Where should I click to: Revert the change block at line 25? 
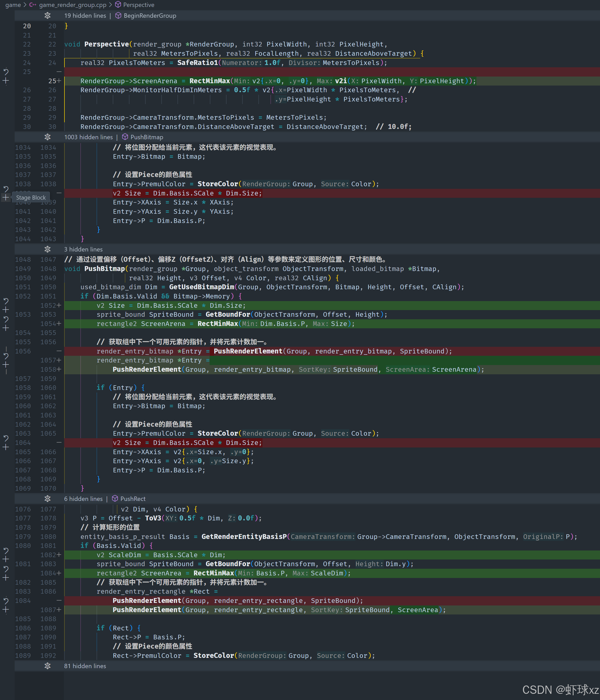tap(6, 72)
